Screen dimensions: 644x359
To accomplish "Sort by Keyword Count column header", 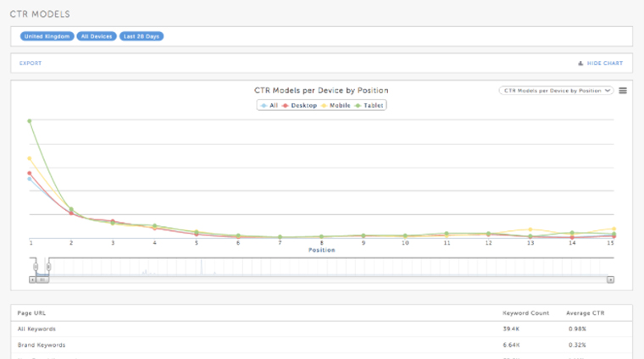I will coord(524,312).
